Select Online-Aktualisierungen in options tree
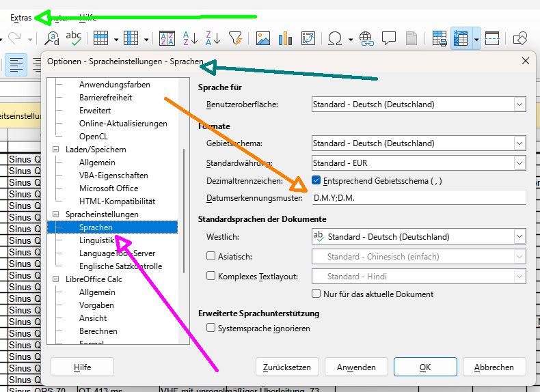 coord(123,124)
